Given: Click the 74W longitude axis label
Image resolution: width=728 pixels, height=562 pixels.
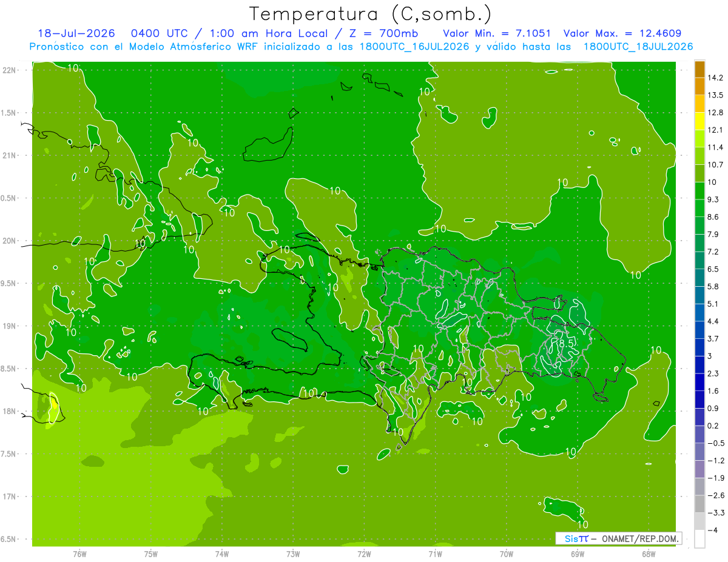Looking at the screenshot, I should point(222,554).
